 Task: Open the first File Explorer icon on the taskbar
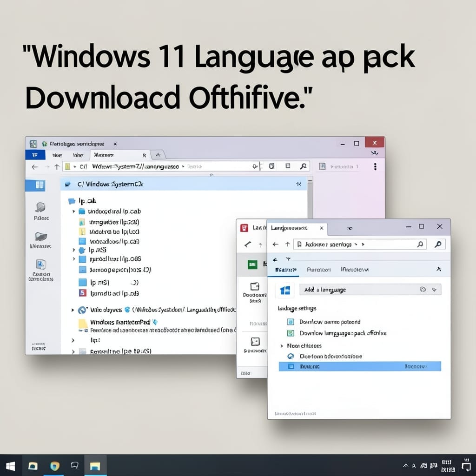[33, 466]
